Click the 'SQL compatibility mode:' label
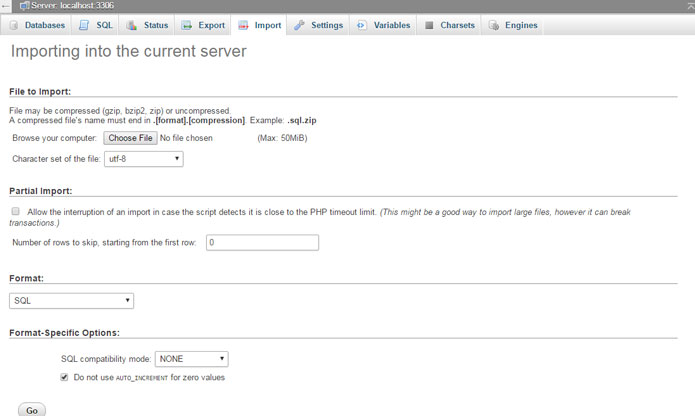The width and height of the screenshot is (695, 416). [106, 359]
